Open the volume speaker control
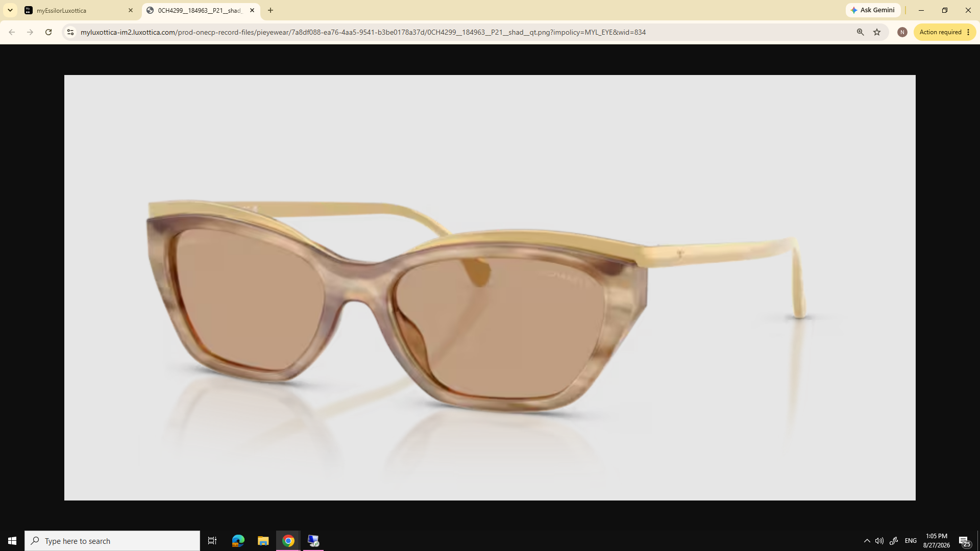This screenshot has width=980, height=551. click(x=879, y=541)
